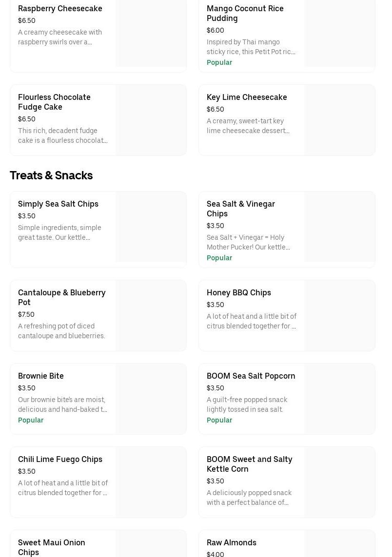Open Flourless Chocolate Fudge Cake details

[54, 102]
